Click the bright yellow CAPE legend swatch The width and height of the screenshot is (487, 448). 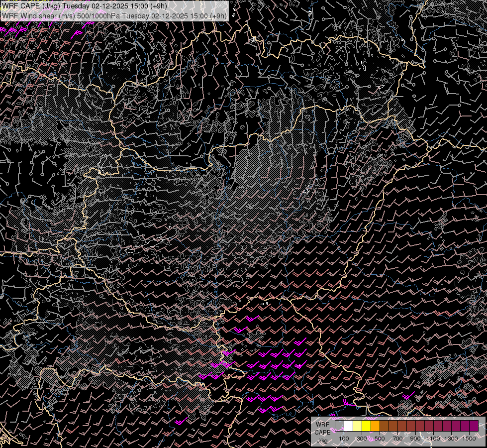(366, 426)
